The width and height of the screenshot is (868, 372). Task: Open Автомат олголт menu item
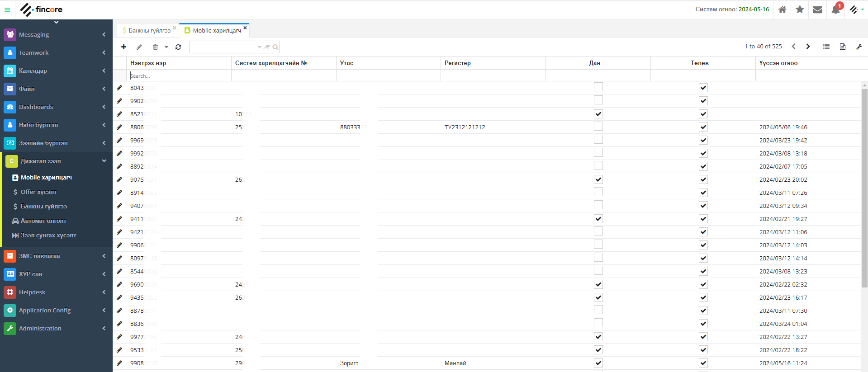(x=43, y=221)
